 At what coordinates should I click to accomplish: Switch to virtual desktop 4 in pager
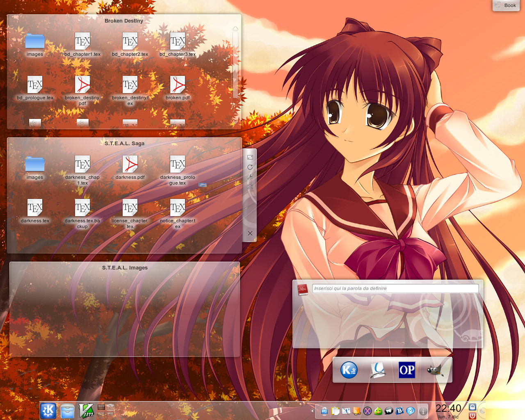coord(110,414)
